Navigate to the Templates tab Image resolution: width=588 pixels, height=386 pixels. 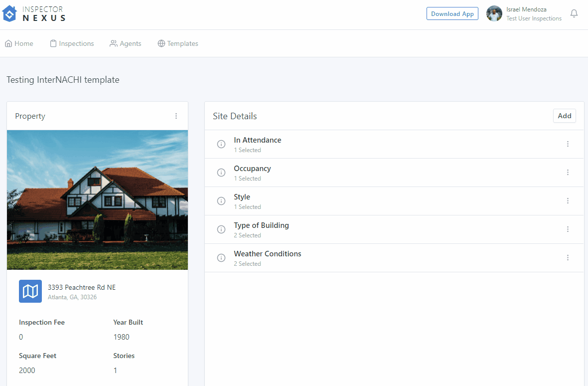click(x=178, y=43)
